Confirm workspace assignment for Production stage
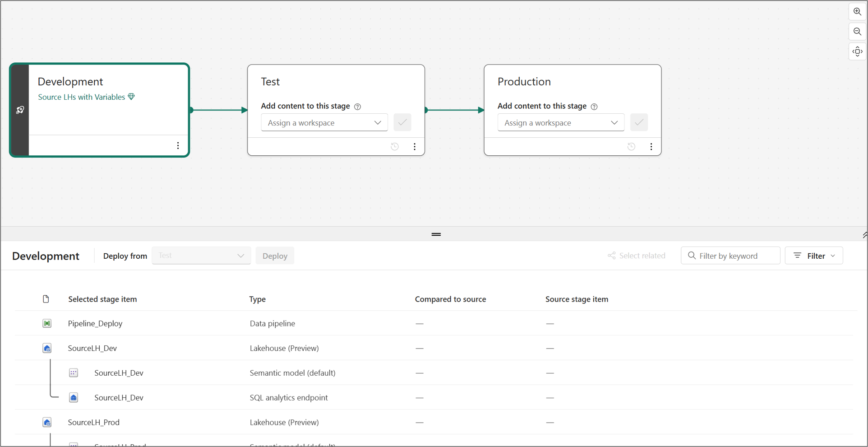The height and width of the screenshot is (447, 868). coord(639,122)
